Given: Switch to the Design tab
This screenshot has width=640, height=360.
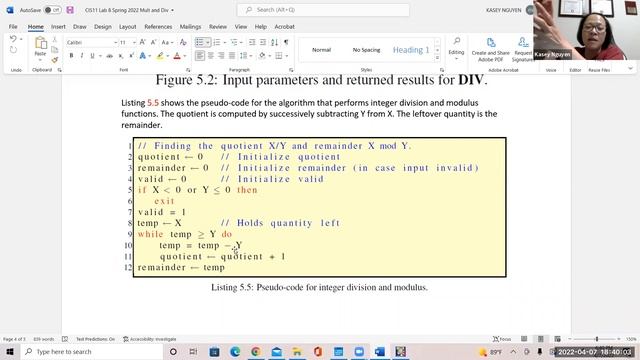Looking at the screenshot, I should pos(102,27).
